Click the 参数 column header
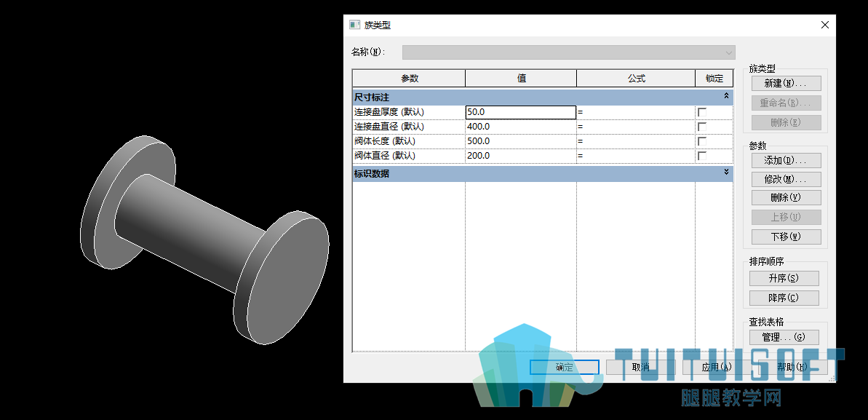This screenshot has height=420, width=868. pyautogui.click(x=409, y=79)
